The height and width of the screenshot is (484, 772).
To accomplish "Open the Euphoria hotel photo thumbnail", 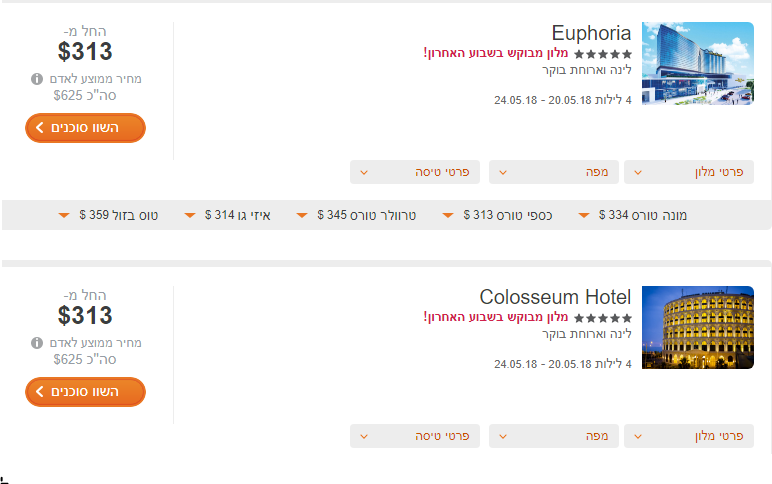I will click(x=698, y=63).
